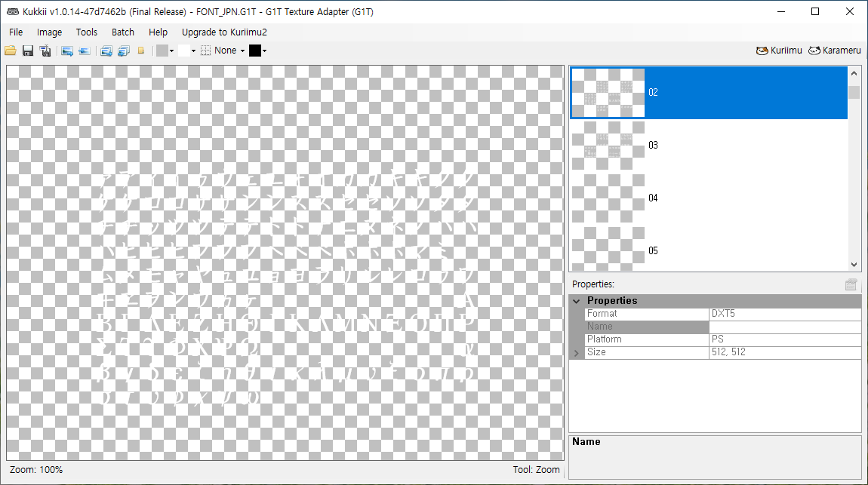Open the black color dropdown arrow
The height and width of the screenshot is (485, 868).
(265, 51)
